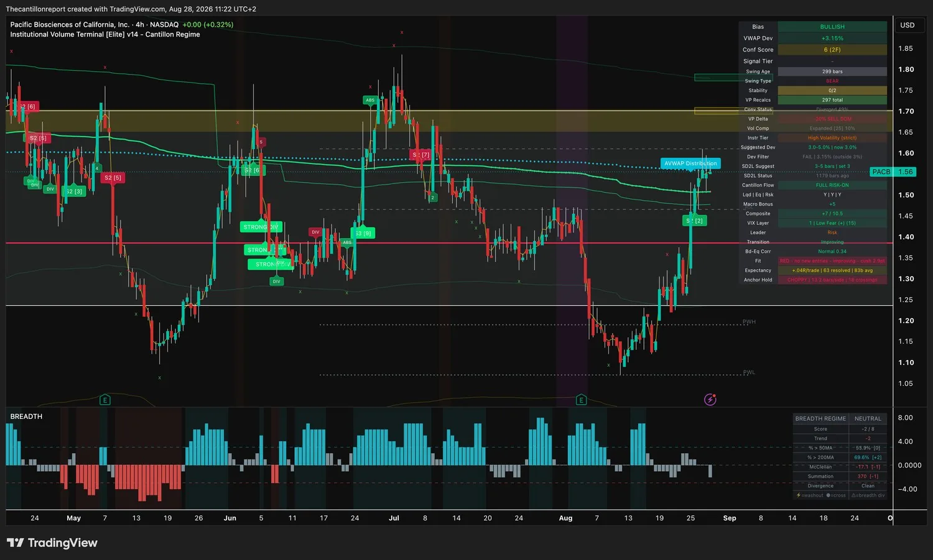Select the red signal label ending in [7]
The width and height of the screenshot is (933, 560).
click(421, 154)
